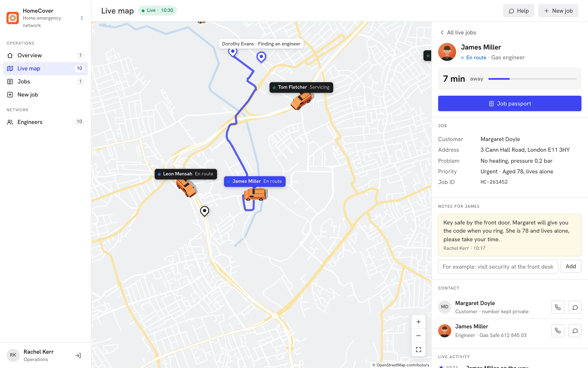Message Margaret Doyle chat icon
This screenshot has width=588, height=368.
[x=575, y=307]
